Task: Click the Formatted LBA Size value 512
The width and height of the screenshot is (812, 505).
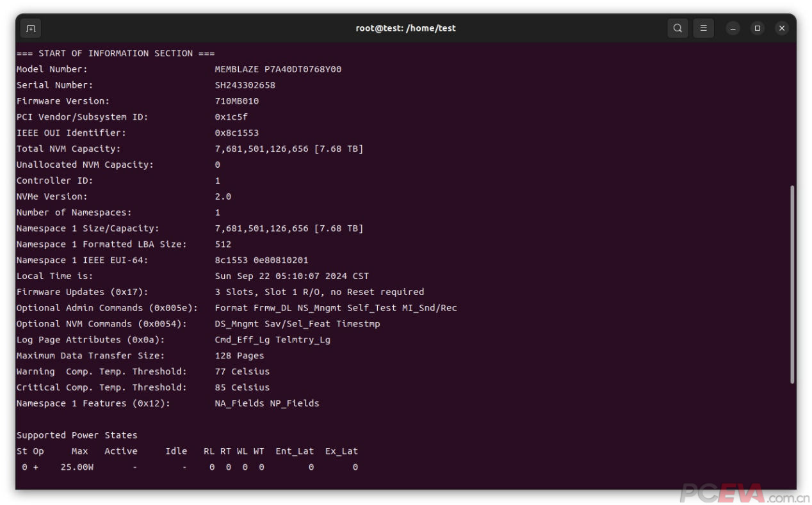Action: 223,244
